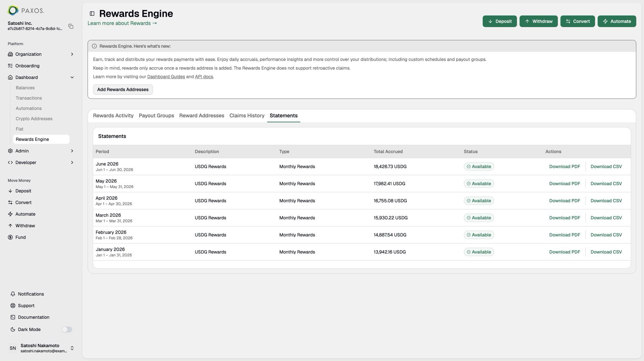Click the SN user avatar
Image resolution: width=644 pixels, height=361 pixels.
click(13, 348)
